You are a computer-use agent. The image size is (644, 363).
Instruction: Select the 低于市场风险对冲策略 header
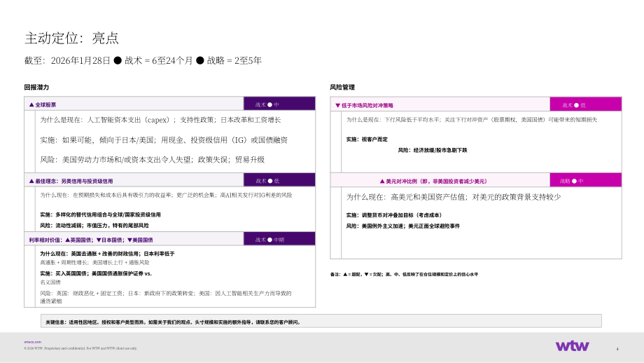[x=440, y=105]
